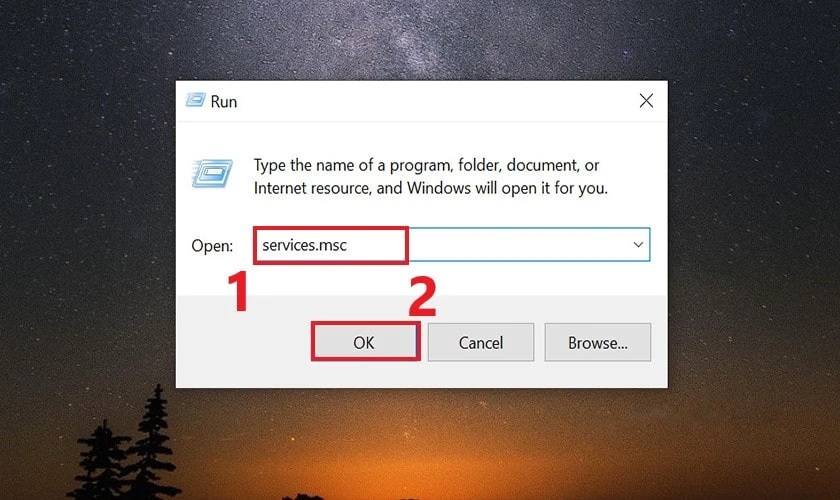Image resolution: width=840 pixels, height=500 pixels.
Task: Click empty part of Open box beside red outline
Action: tap(519, 244)
